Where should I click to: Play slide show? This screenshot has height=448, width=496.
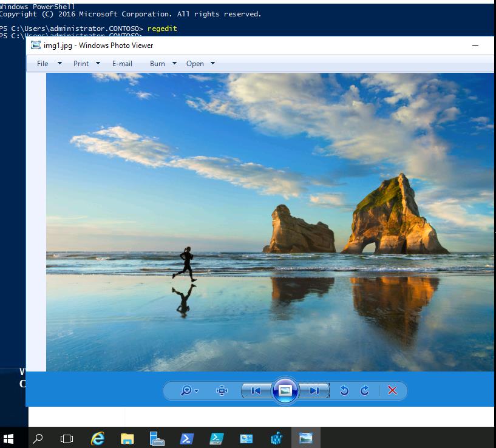285,391
